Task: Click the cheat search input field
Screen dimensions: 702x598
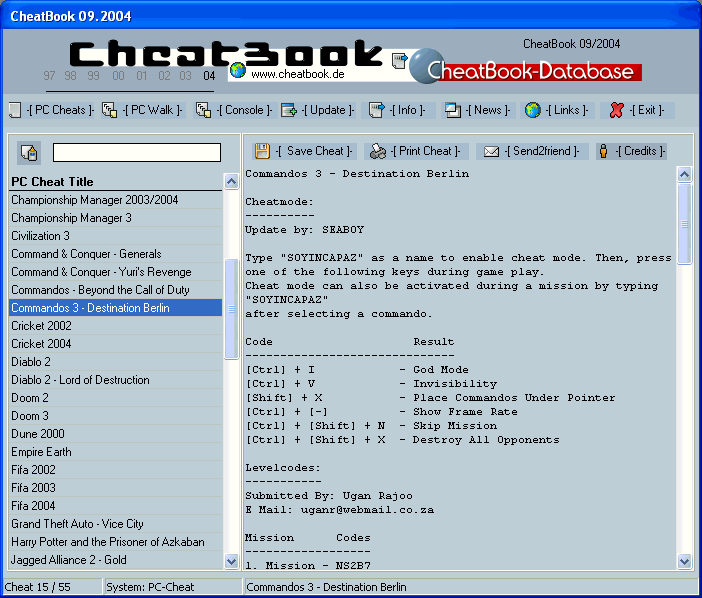Action: [x=137, y=152]
